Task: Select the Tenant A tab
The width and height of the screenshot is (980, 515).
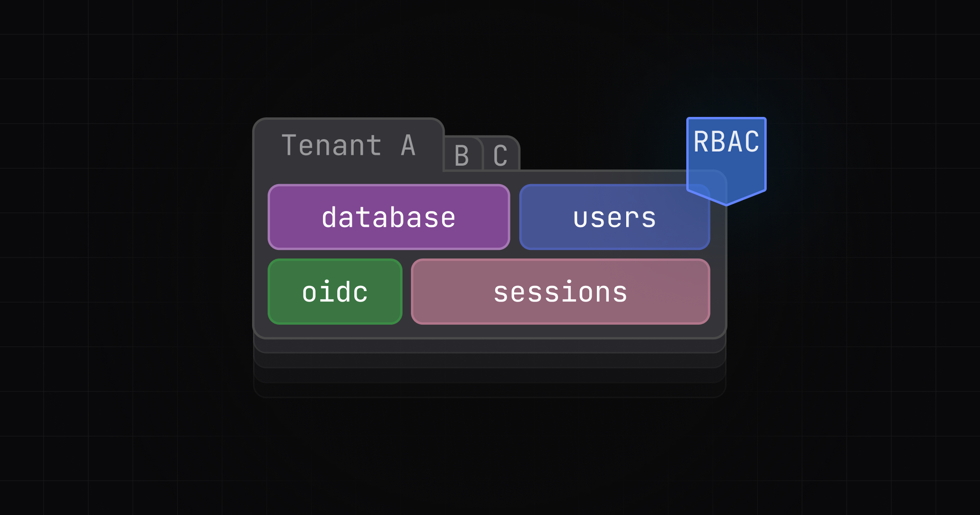Action: [349, 145]
